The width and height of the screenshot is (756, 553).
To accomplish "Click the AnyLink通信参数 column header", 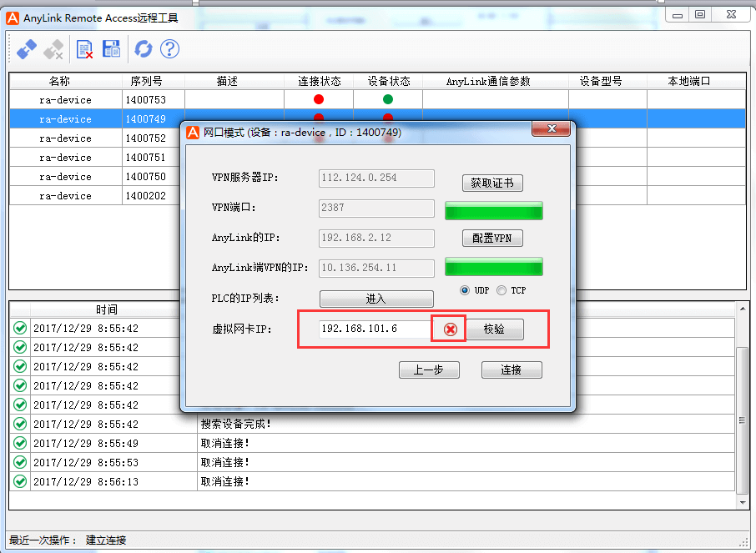I will click(496, 81).
